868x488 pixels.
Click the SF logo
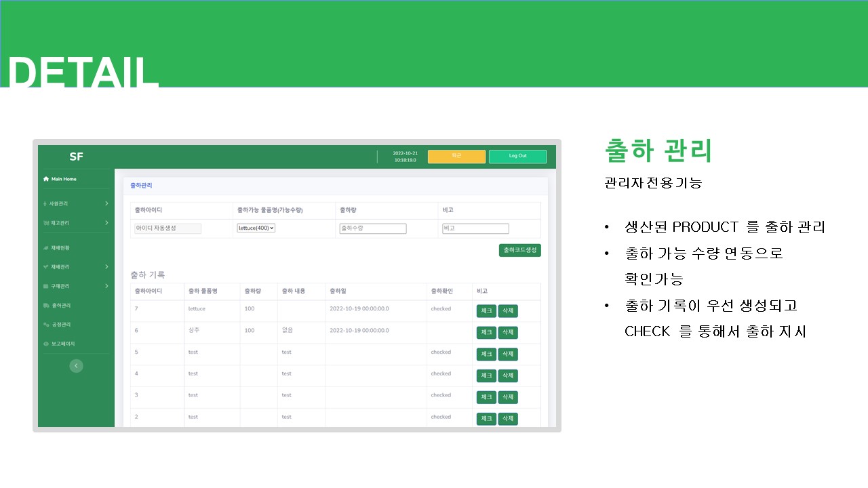coord(76,157)
